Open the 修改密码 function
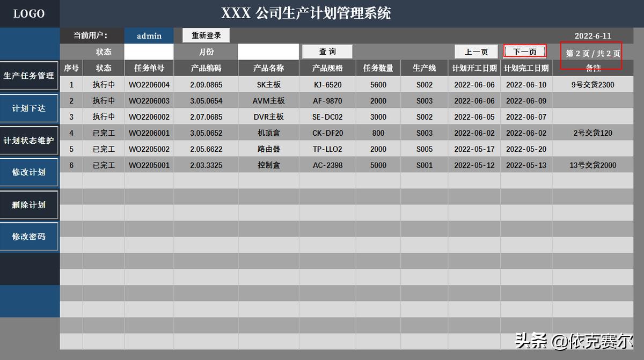The image size is (644, 360). pos(30,237)
